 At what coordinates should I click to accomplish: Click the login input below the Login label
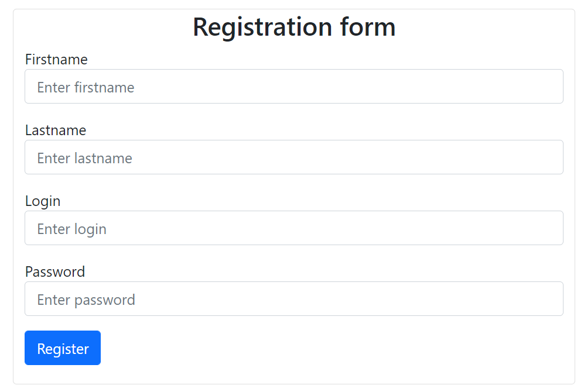(293, 228)
